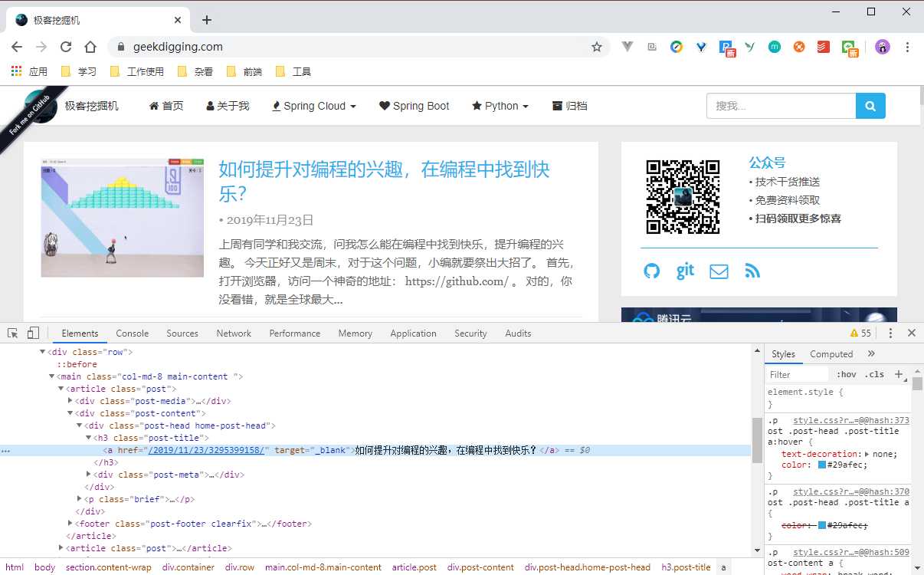Click the browser back arrow
Viewport: 924px width, 575px height.
click(17, 47)
